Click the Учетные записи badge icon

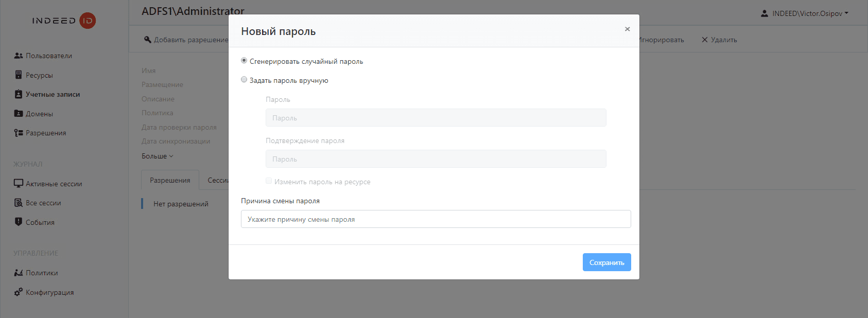click(19, 94)
